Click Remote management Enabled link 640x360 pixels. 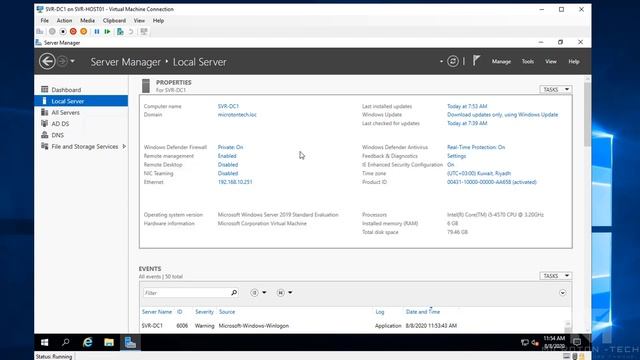[x=227, y=156]
